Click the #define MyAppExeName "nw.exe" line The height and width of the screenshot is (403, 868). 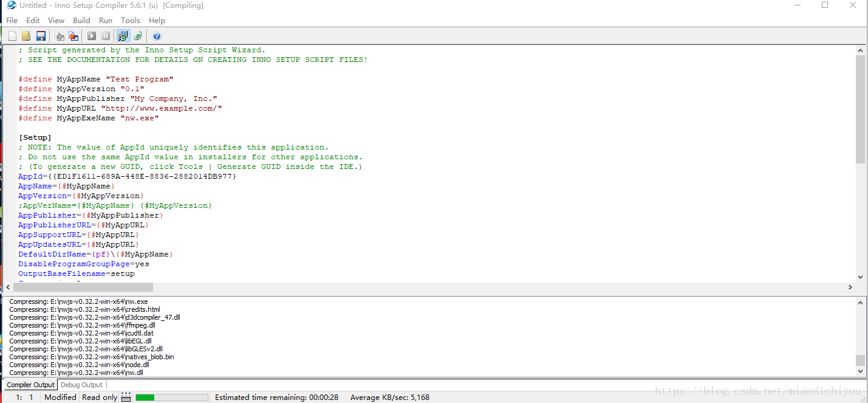[x=89, y=118]
